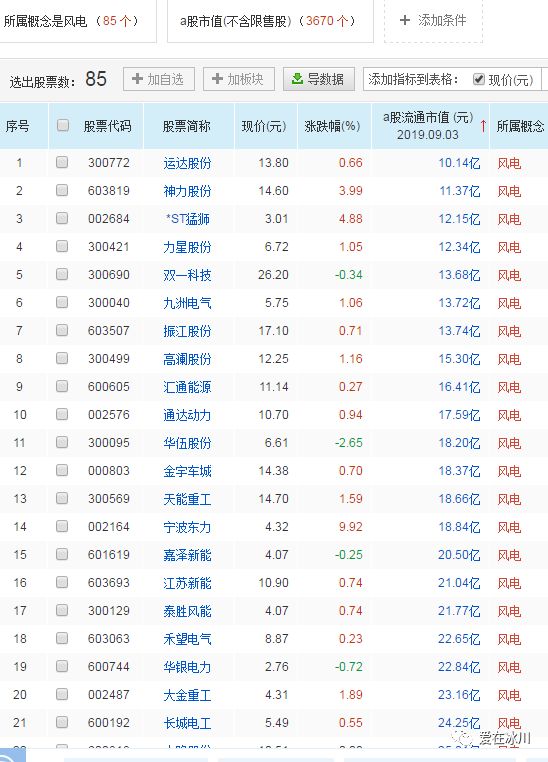Open stock link 汇通能源
This screenshot has width=548, height=762.
[188, 387]
